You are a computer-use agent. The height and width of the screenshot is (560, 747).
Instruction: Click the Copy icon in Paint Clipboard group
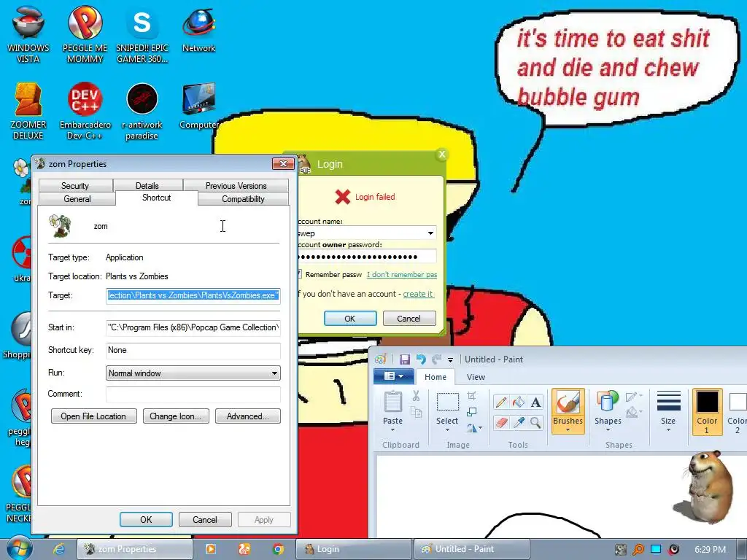click(x=416, y=413)
